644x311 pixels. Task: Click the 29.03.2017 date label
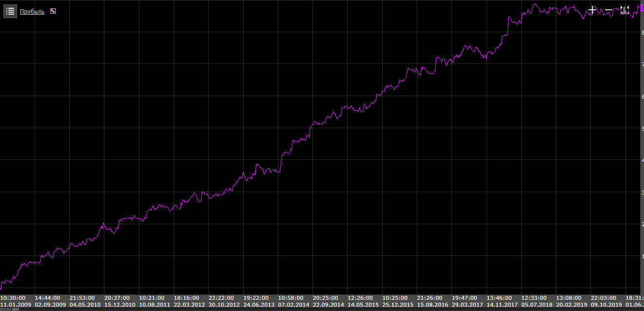coord(468,304)
